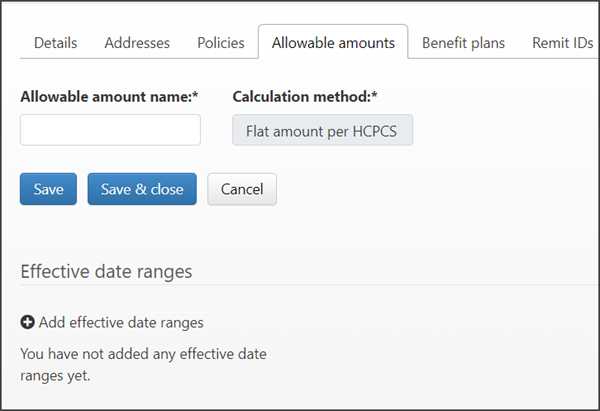Open the Benefit plans tab
Image resolution: width=600 pixels, height=411 pixels.
[463, 43]
